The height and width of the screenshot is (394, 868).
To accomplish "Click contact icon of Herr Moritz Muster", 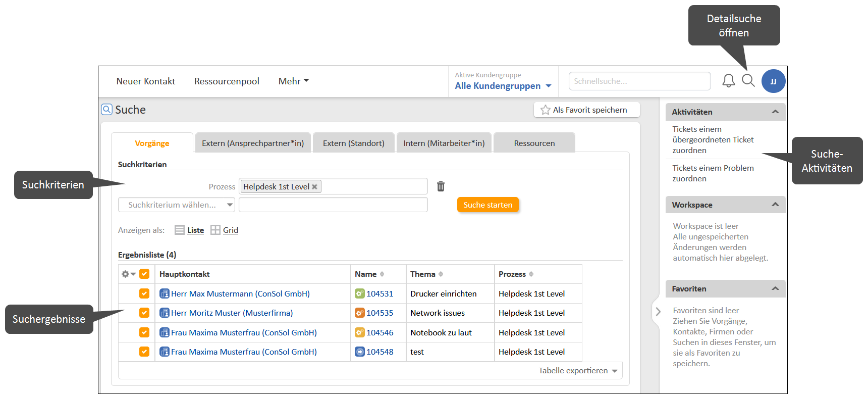I will tap(164, 313).
